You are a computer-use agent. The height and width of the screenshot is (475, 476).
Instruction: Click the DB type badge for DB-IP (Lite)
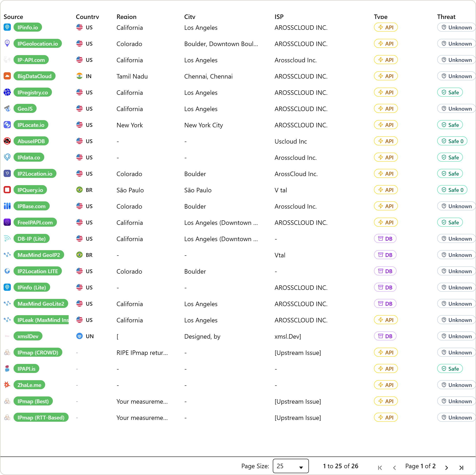385,239
